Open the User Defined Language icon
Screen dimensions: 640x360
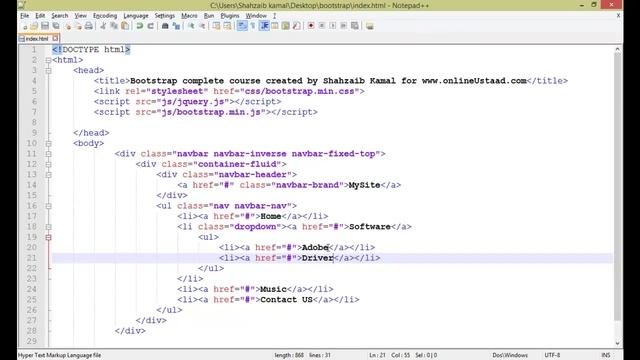[x=275, y=26]
